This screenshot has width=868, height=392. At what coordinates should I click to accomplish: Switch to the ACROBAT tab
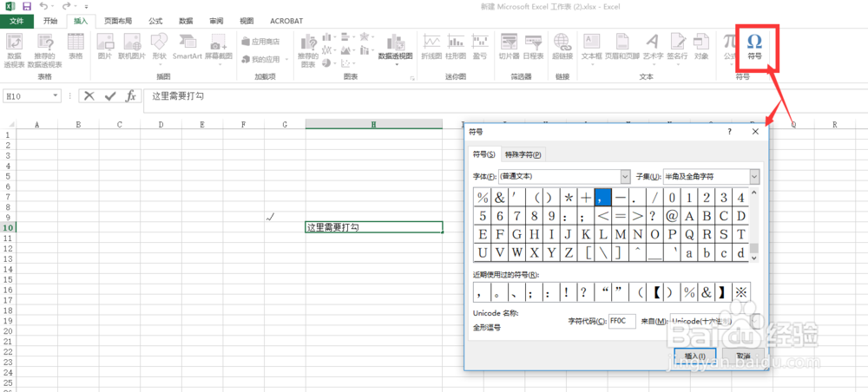[286, 21]
